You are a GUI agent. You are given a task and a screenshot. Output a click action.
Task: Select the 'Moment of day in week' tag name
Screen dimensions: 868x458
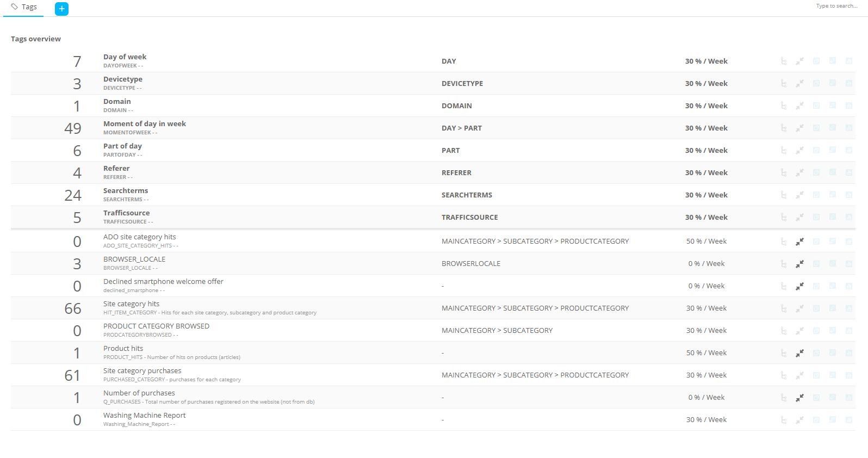tap(145, 123)
